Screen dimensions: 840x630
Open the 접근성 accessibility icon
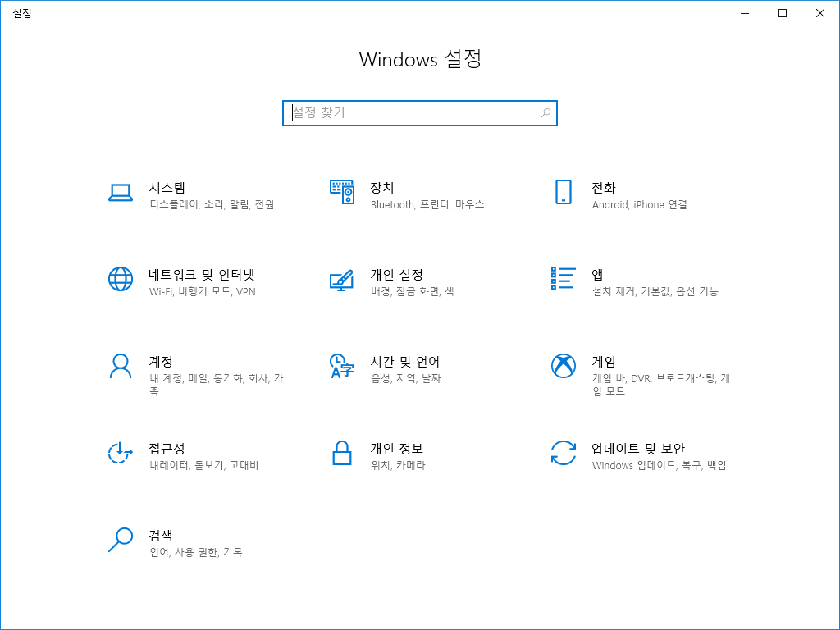click(x=121, y=453)
